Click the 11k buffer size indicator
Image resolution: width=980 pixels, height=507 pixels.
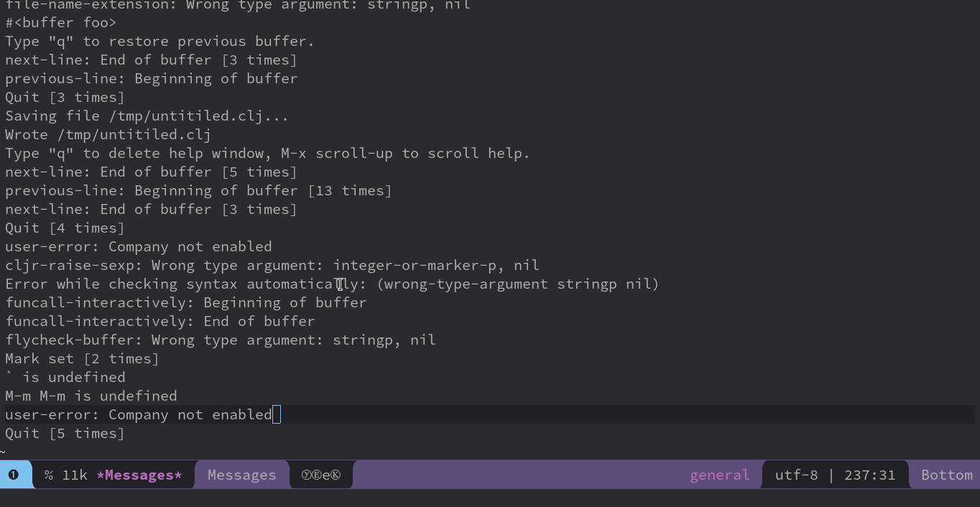pos(75,475)
